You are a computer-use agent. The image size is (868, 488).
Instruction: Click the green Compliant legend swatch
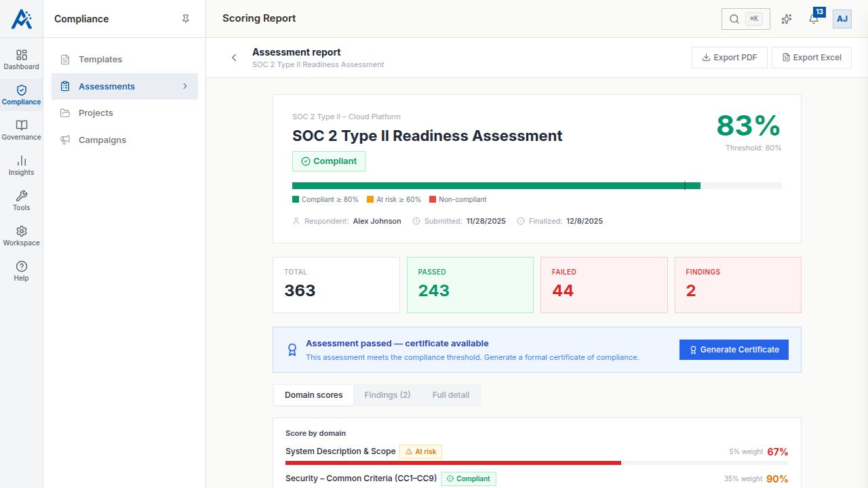(x=296, y=200)
